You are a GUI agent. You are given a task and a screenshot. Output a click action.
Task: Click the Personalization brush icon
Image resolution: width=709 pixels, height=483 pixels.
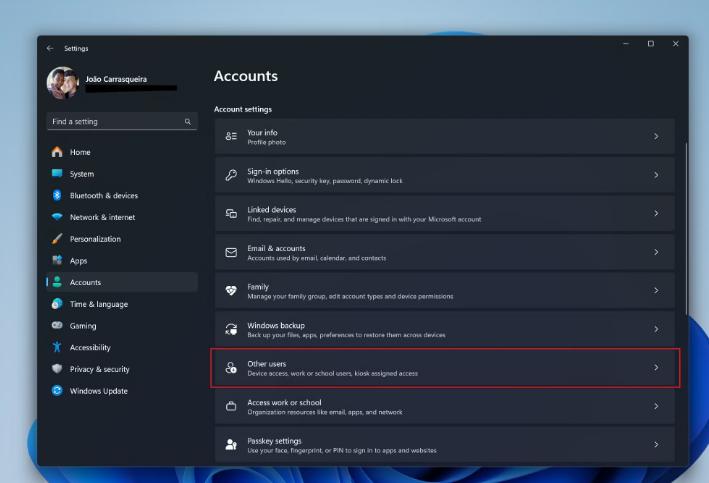coord(57,238)
